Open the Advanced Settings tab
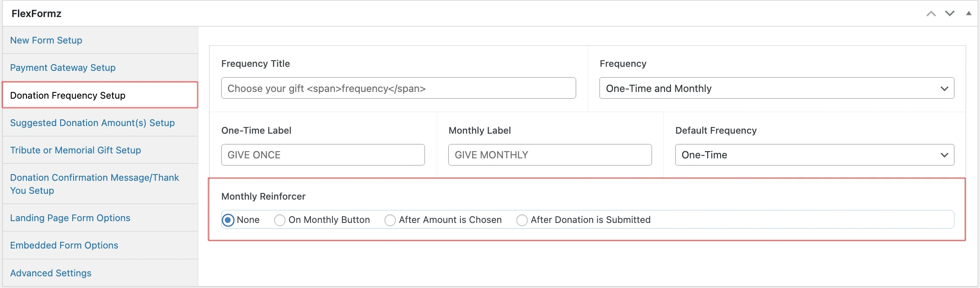 tap(51, 273)
